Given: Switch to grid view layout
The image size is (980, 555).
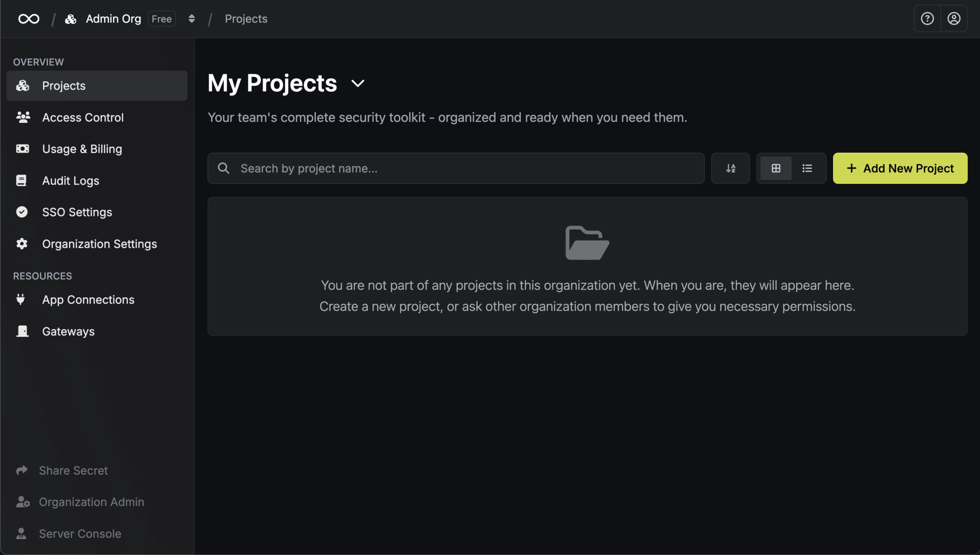Looking at the screenshot, I should pyautogui.click(x=776, y=168).
